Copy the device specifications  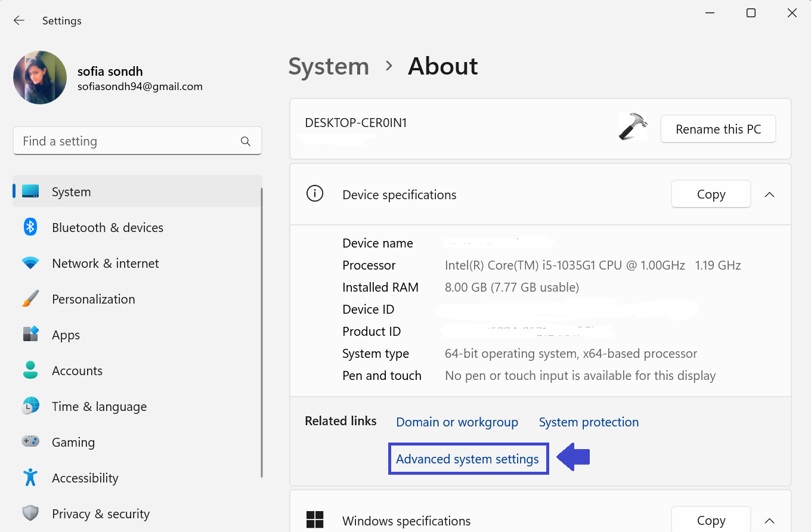coord(711,194)
